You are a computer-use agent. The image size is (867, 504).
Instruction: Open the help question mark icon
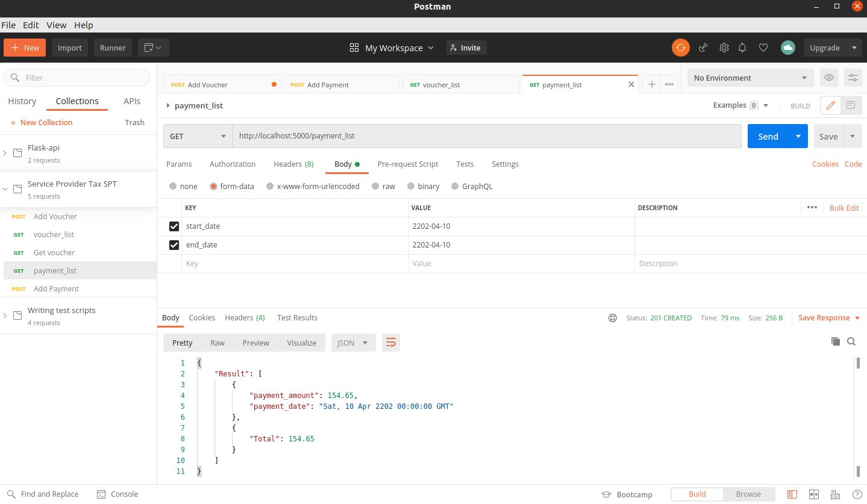857,494
